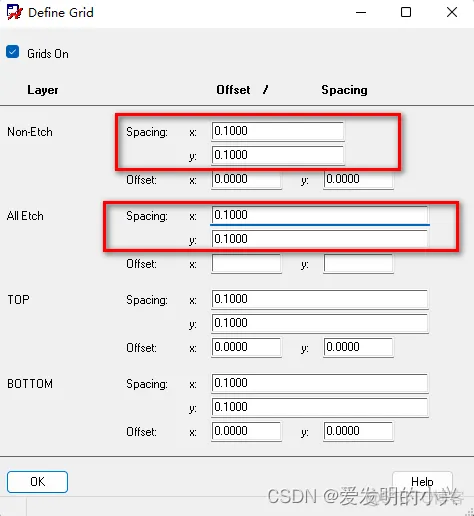Screen dimensions: 474x516
Task: Click the TOP Spacing x field
Action: pyautogui.click(x=320, y=299)
